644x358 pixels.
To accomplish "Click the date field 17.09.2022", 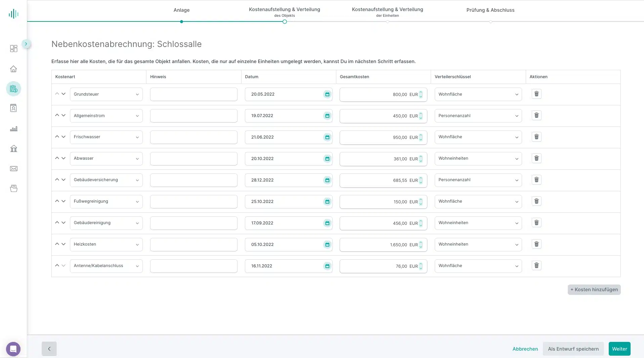I will click(288, 223).
